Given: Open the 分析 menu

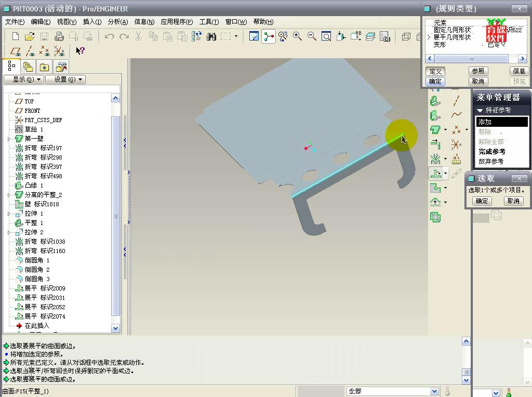Looking at the screenshot, I should [x=118, y=22].
